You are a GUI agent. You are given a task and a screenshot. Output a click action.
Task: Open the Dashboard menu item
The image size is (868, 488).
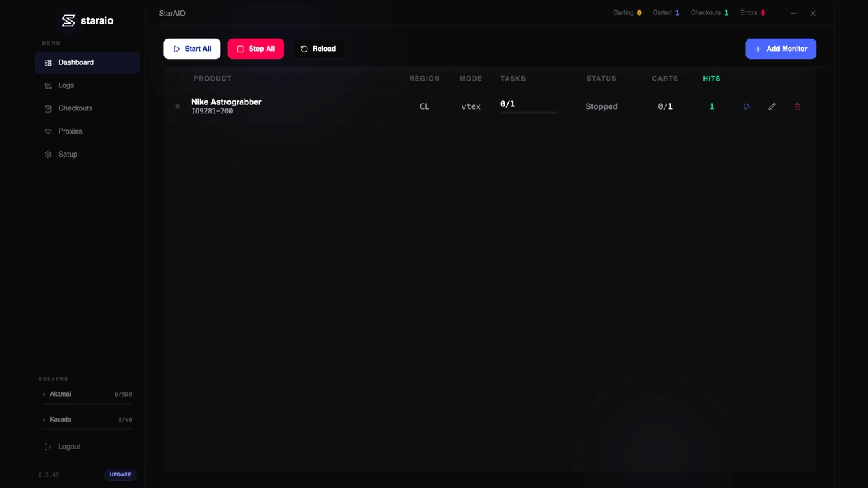point(87,62)
